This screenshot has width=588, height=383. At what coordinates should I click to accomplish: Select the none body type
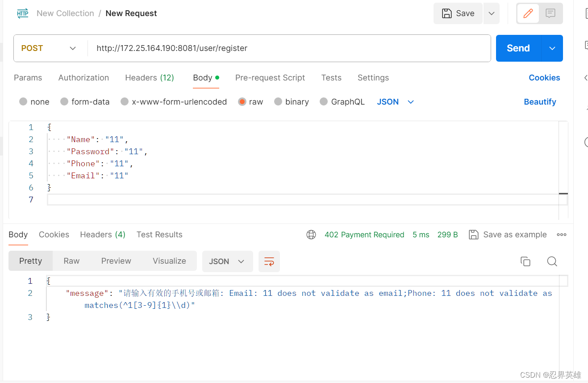[34, 102]
